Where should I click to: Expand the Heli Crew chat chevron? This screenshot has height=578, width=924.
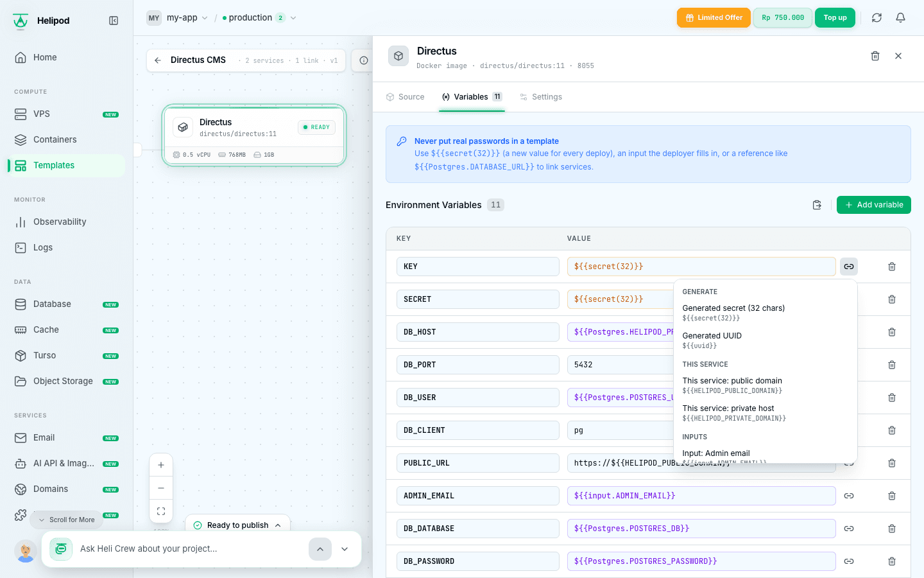(345, 549)
